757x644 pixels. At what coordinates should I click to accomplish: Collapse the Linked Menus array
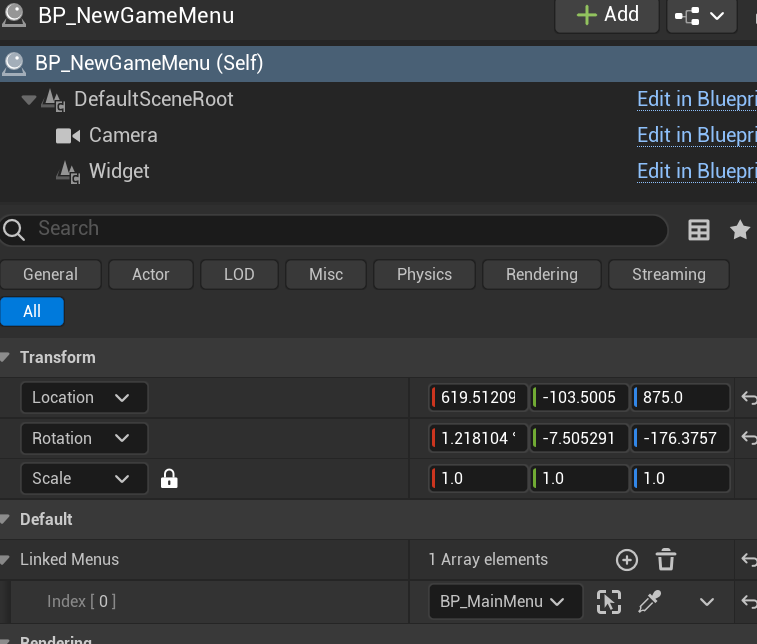click(5, 560)
